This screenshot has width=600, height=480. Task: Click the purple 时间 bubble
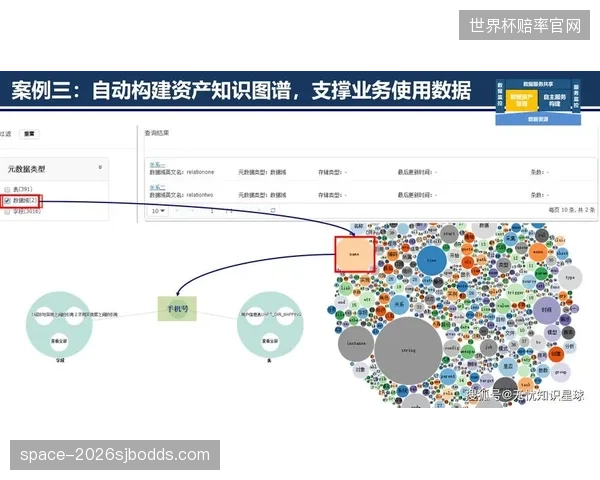pyautogui.click(x=546, y=310)
